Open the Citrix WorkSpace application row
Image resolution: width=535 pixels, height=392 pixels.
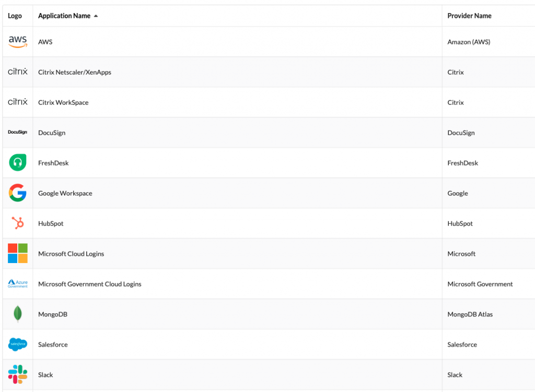(269, 102)
